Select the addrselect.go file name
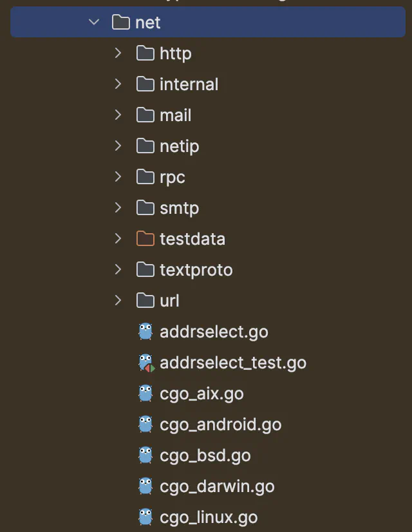 [x=214, y=332]
